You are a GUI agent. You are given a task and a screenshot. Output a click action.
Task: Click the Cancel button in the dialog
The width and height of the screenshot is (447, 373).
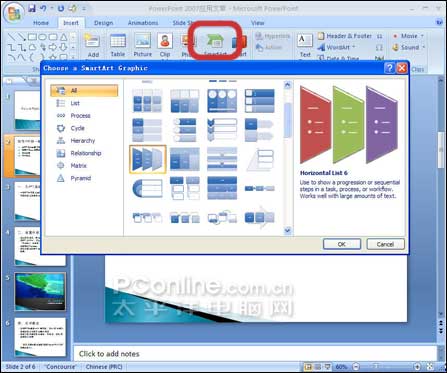point(385,244)
